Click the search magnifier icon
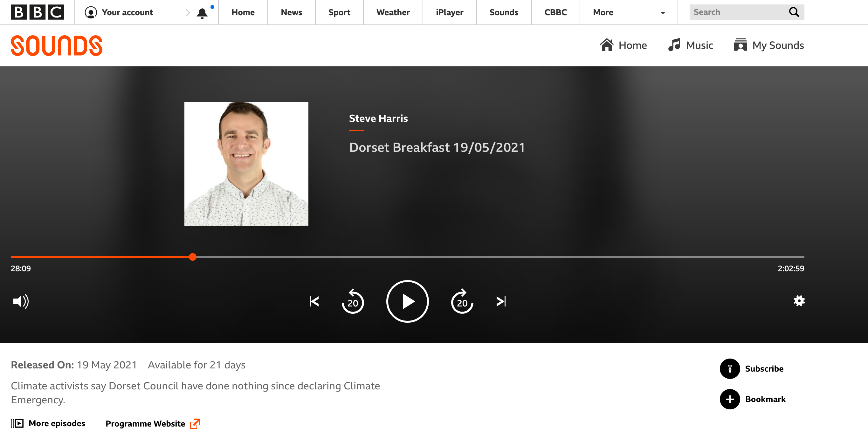The height and width of the screenshot is (444, 868). [x=794, y=12]
